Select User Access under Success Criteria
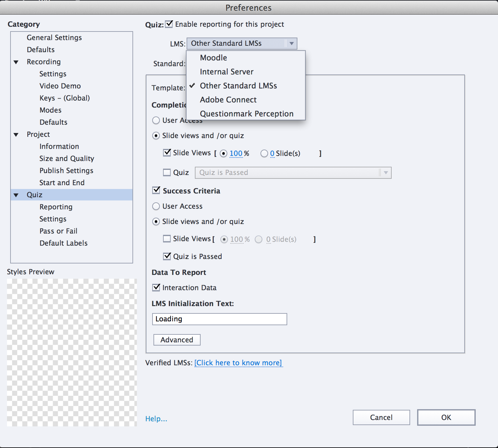 pos(156,206)
